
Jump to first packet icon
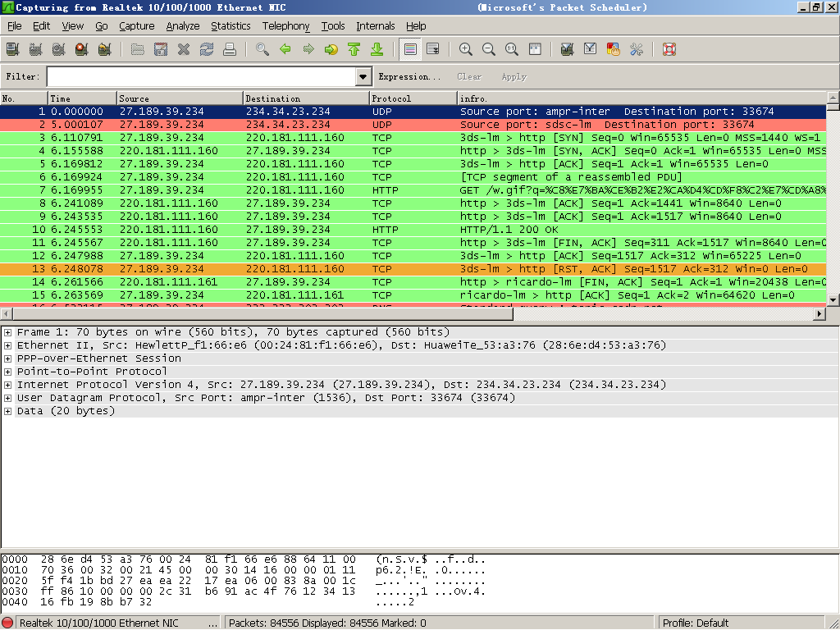(x=354, y=49)
